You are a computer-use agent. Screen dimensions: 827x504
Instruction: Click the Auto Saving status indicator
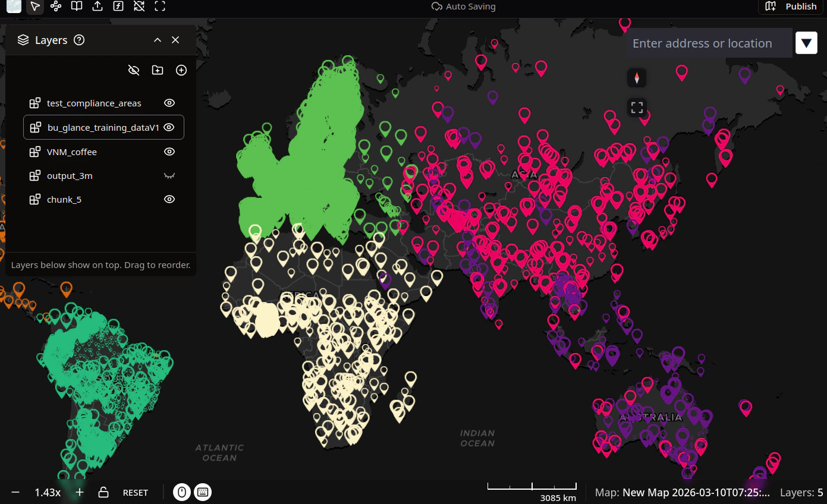pos(463,7)
